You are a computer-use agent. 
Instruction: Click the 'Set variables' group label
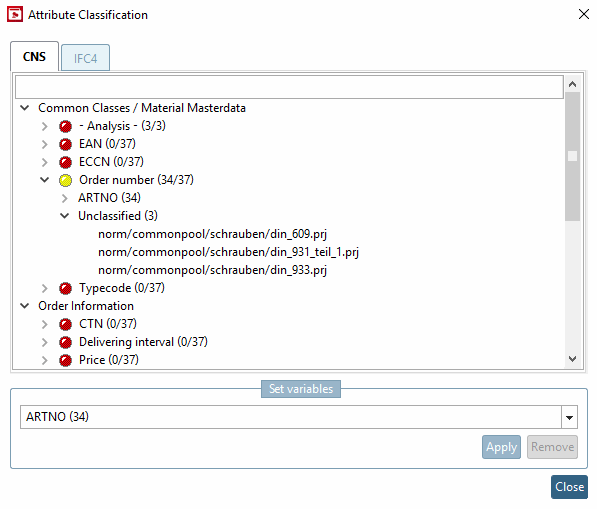[301, 389]
